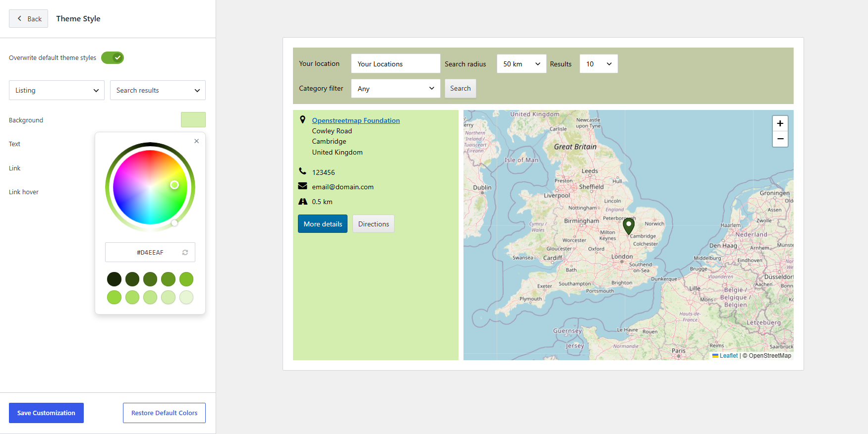Click the 0.5 km distance text
The height and width of the screenshot is (434, 868).
[x=322, y=202]
